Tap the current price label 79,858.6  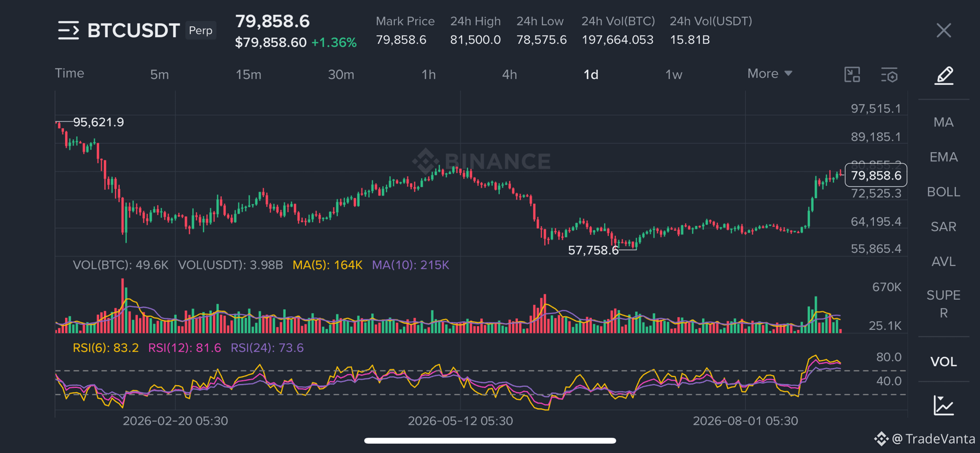coord(876,176)
